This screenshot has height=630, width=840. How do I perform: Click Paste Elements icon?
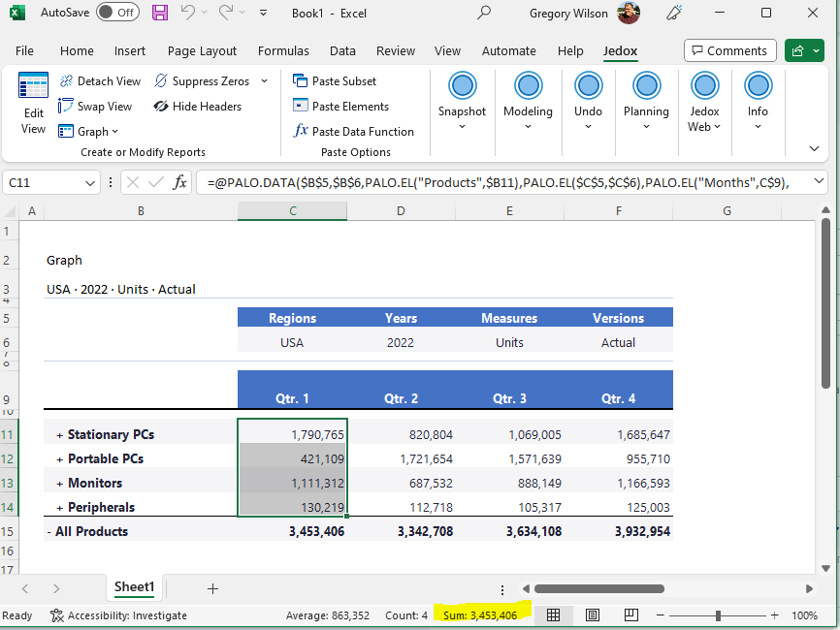point(301,107)
